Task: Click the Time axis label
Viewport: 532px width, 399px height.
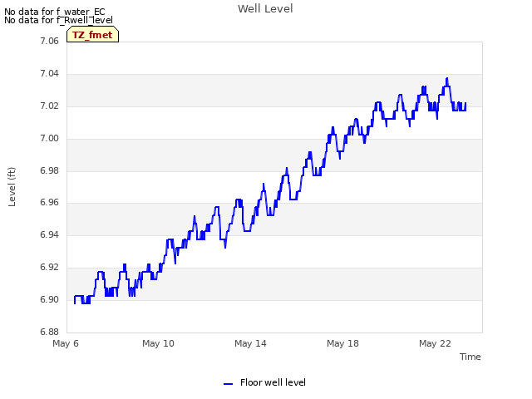Action: (x=470, y=357)
